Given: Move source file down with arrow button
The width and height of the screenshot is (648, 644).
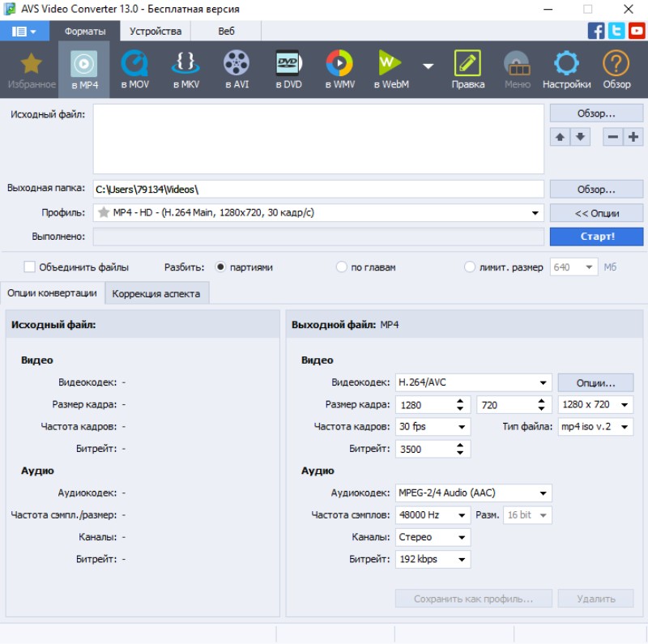Looking at the screenshot, I should tap(580, 137).
